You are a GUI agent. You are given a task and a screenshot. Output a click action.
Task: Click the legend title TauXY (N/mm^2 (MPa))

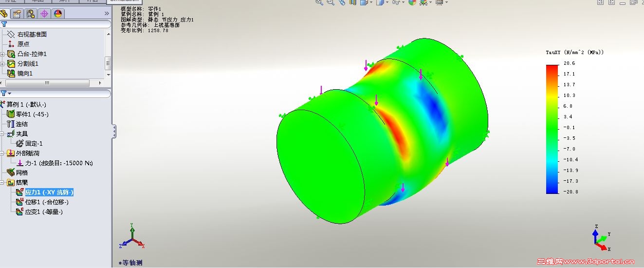click(x=574, y=52)
